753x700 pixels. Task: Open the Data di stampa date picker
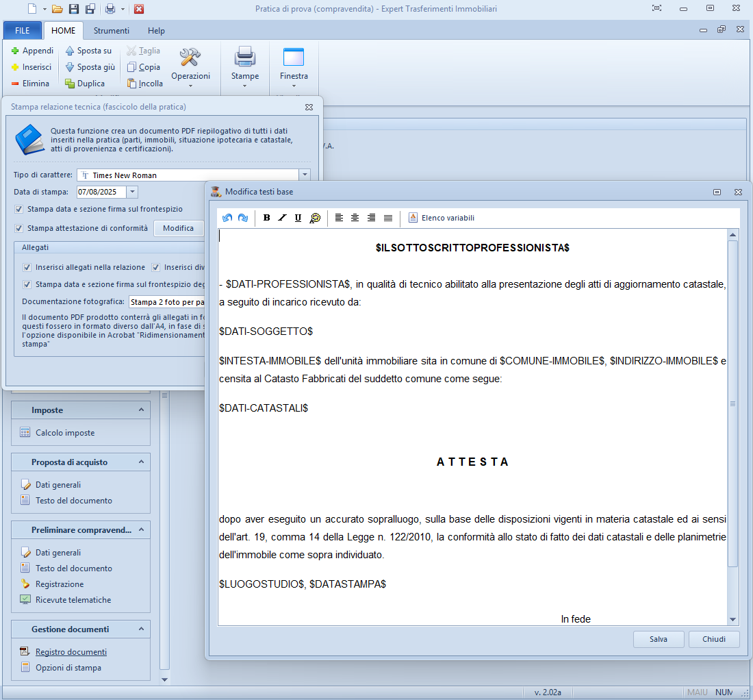point(132,192)
